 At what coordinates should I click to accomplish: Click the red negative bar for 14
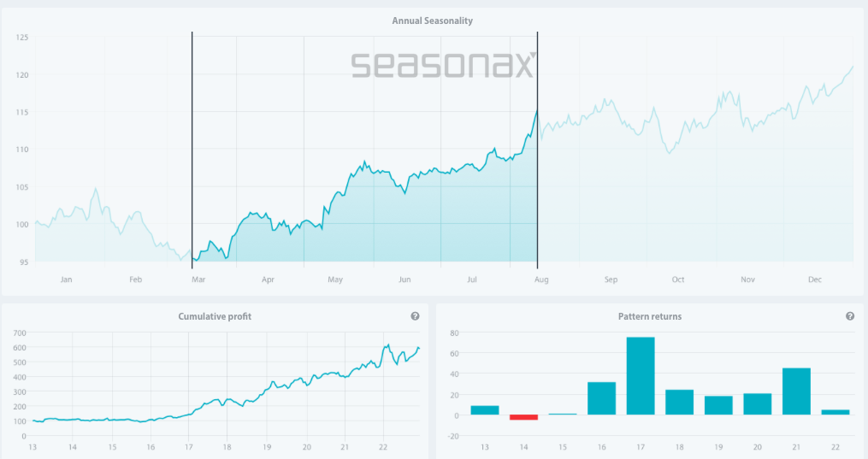pyautogui.click(x=523, y=417)
